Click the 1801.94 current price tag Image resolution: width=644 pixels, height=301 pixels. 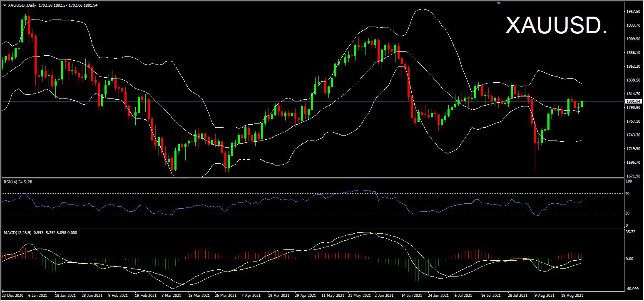click(x=634, y=101)
